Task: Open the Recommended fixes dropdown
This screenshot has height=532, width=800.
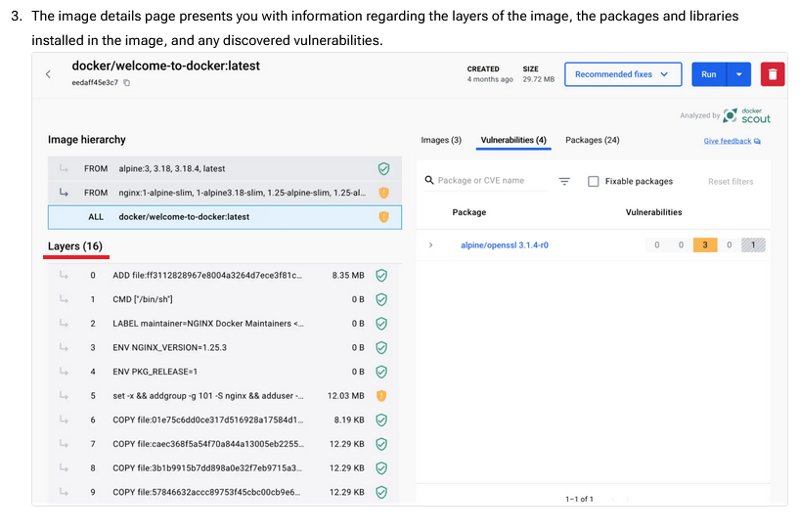Action: [623, 74]
